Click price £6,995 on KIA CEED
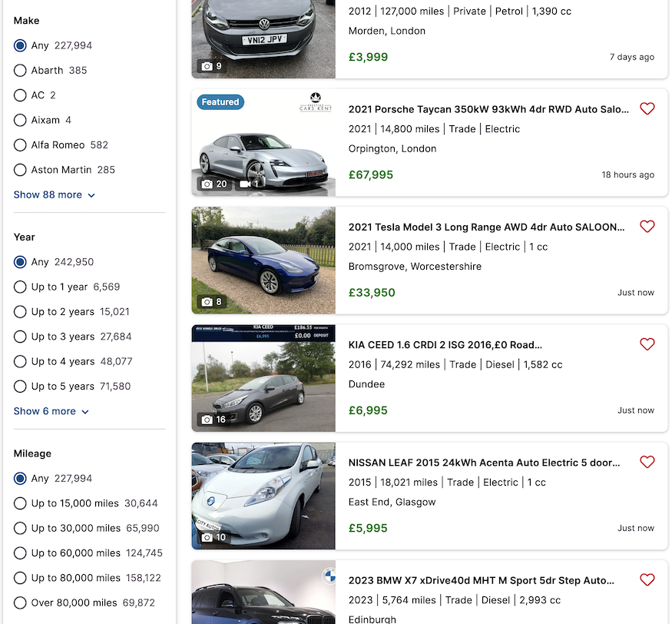 click(368, 410)
